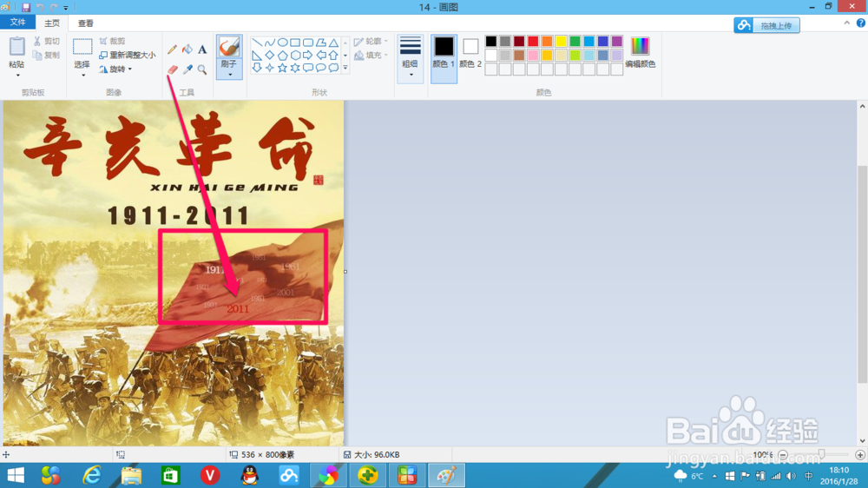This screenshot has height=488, width=868.
Task: Click the 轮廓 outline button
Action: 371,41
